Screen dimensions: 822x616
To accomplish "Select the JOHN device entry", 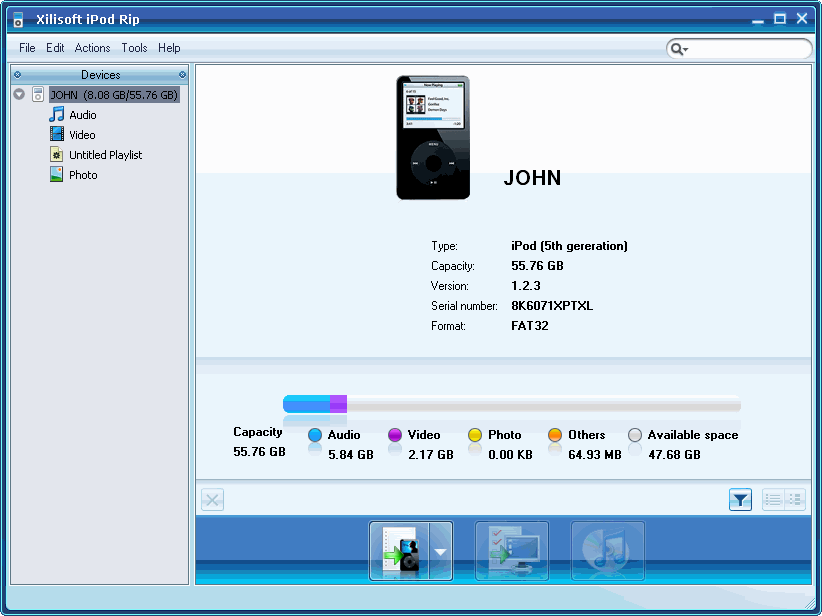I will coord(114,94).
